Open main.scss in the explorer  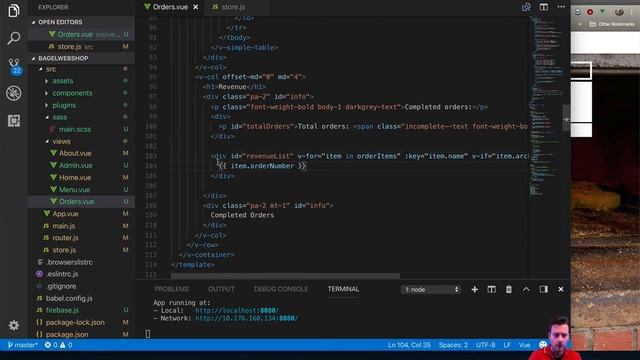point(75,129)
